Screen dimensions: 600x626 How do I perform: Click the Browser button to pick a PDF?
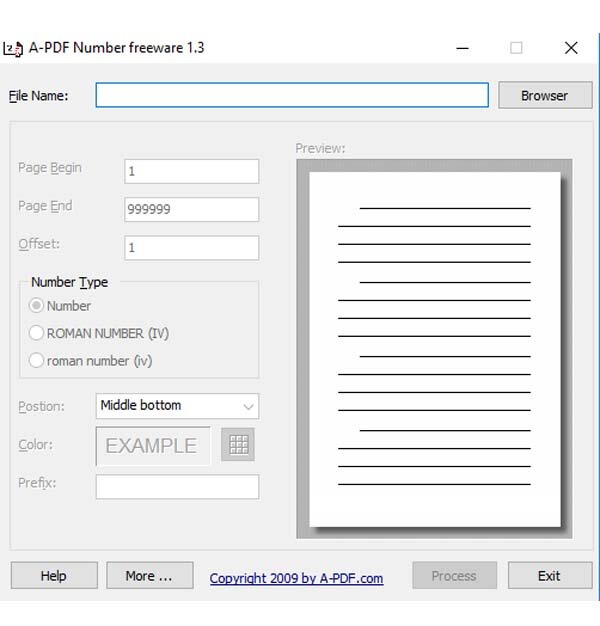(545, 95)
